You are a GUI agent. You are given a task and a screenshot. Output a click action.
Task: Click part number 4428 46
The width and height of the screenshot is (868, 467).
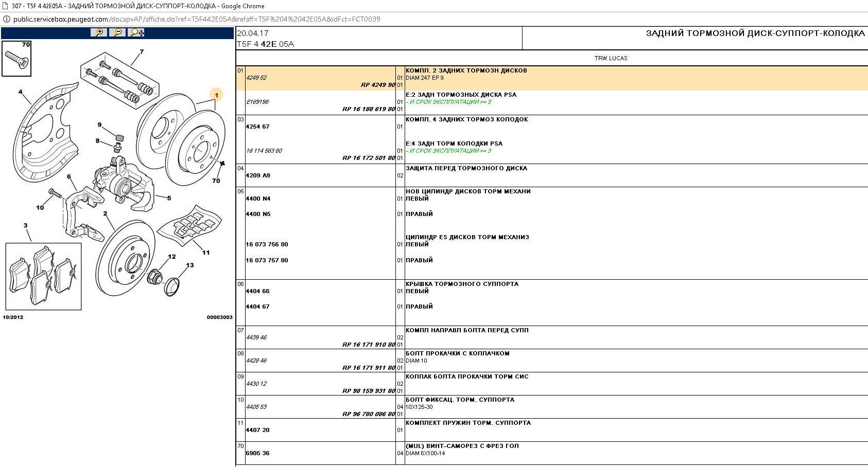point(256,361)
